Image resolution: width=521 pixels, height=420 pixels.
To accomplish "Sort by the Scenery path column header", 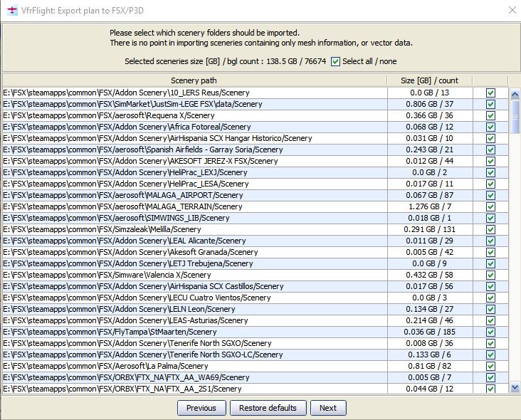I will tap(194, 80).
